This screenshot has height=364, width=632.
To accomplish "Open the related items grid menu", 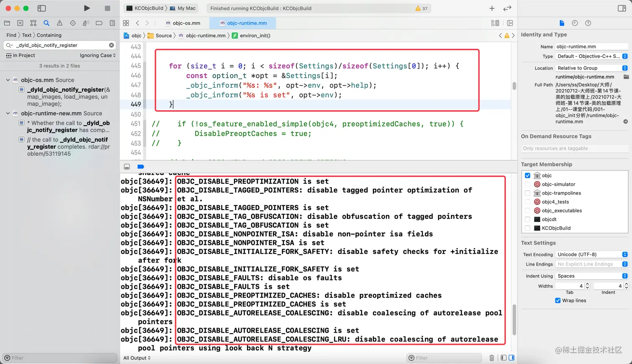I will (126, 23).
